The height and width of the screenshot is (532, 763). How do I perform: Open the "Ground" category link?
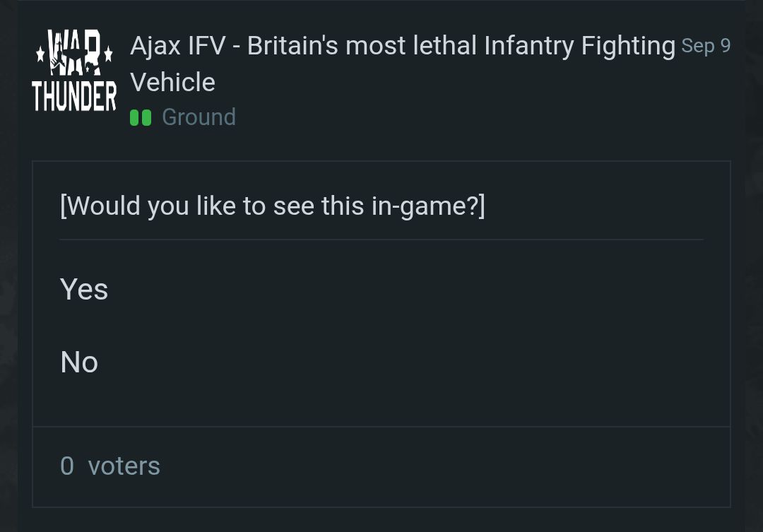199,117
